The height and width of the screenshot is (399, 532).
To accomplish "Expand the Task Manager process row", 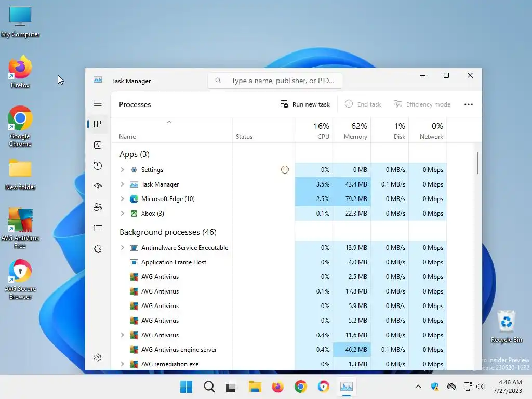I will [122, 184].
